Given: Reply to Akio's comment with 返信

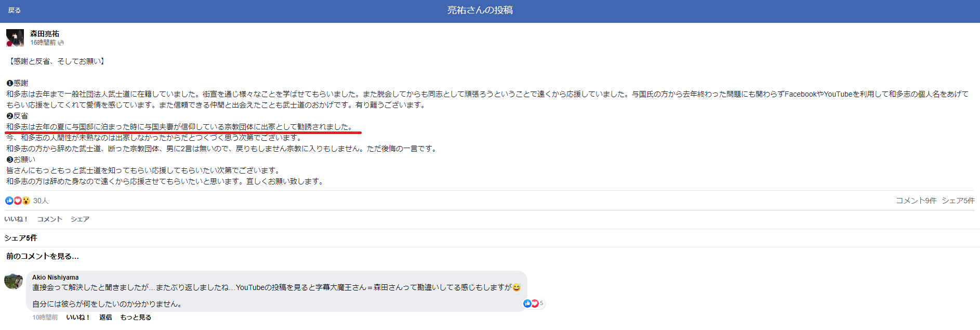Looking at the screenshot, I should coord(105,318).
